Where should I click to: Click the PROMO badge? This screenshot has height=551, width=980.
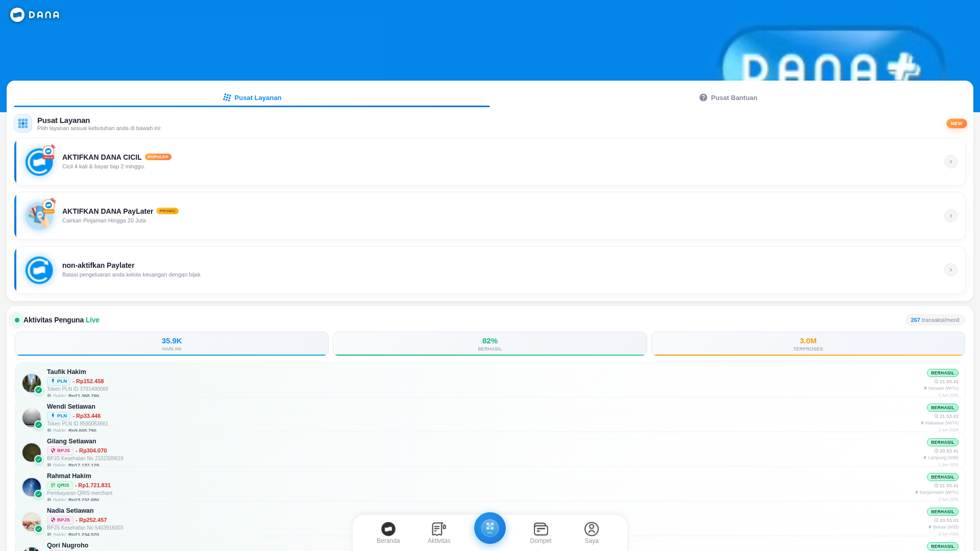[167, 211]
